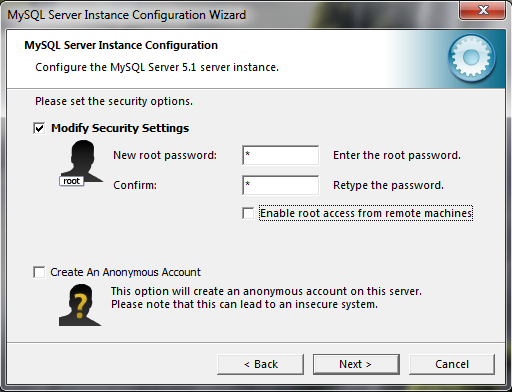Click the anonymous user question-mark icon
The height and width of the screenshot is (392, 512).
point(80,305)
